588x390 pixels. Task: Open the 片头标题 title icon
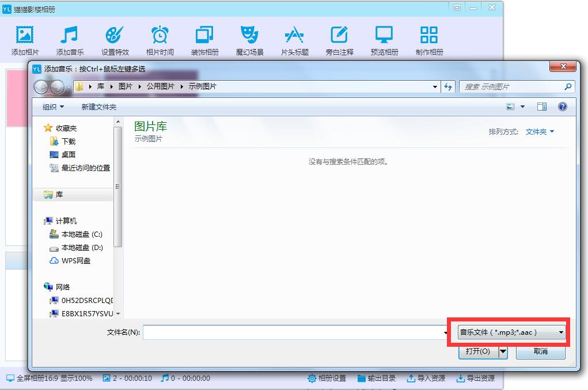pos(294,35)
